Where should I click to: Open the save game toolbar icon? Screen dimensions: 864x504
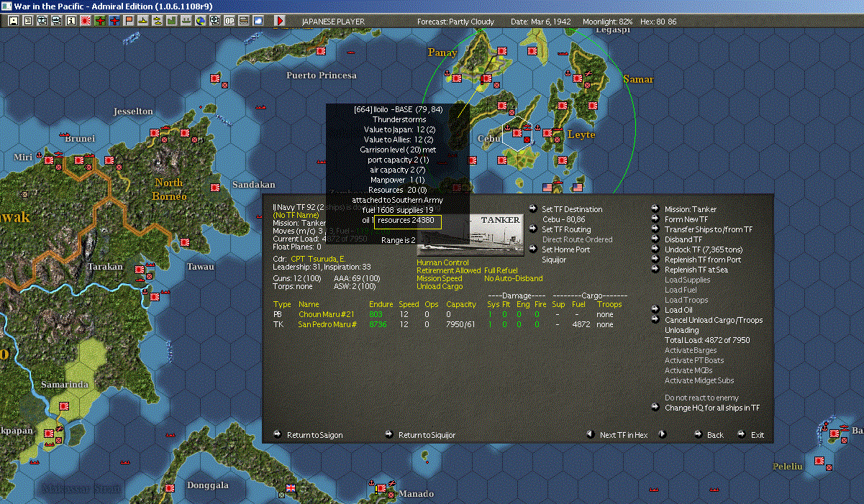[x=13, y=21]
